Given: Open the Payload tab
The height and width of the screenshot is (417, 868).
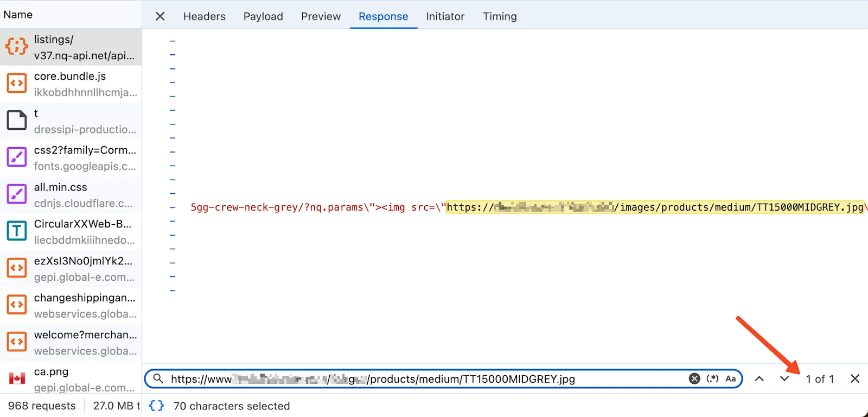Looking at the screenshot, I should [263, 16].
